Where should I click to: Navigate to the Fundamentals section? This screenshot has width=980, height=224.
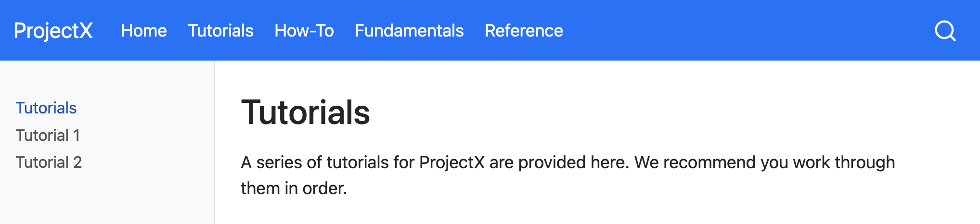[409, 31]
